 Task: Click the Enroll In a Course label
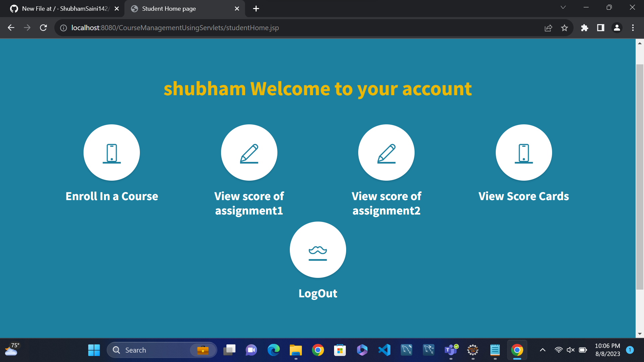click(x=111, y=196)
